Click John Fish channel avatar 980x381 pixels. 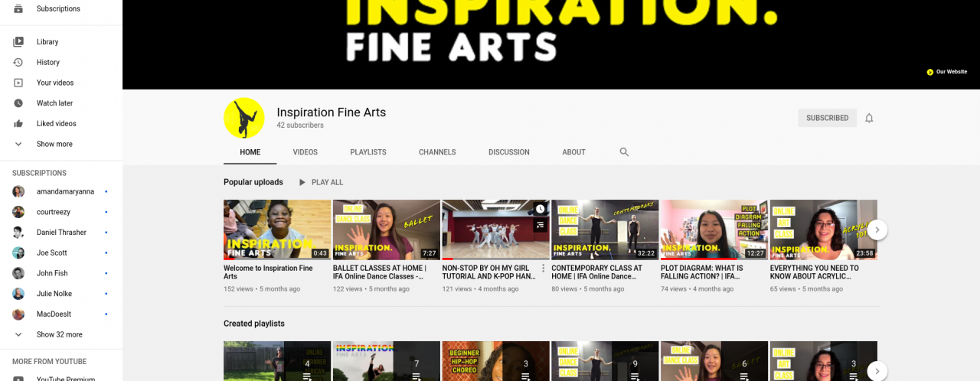(18, 273)
